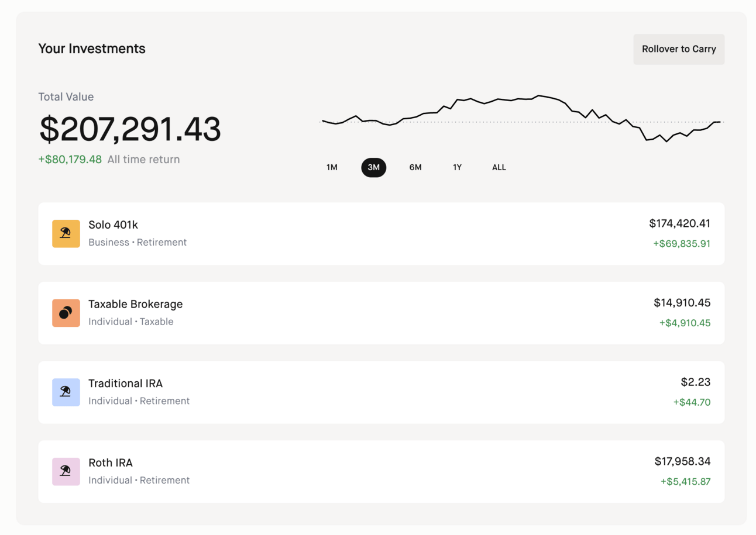756x535 pixels.
Task: Open the Roth IRA account name
Action: tap(111, 463)
